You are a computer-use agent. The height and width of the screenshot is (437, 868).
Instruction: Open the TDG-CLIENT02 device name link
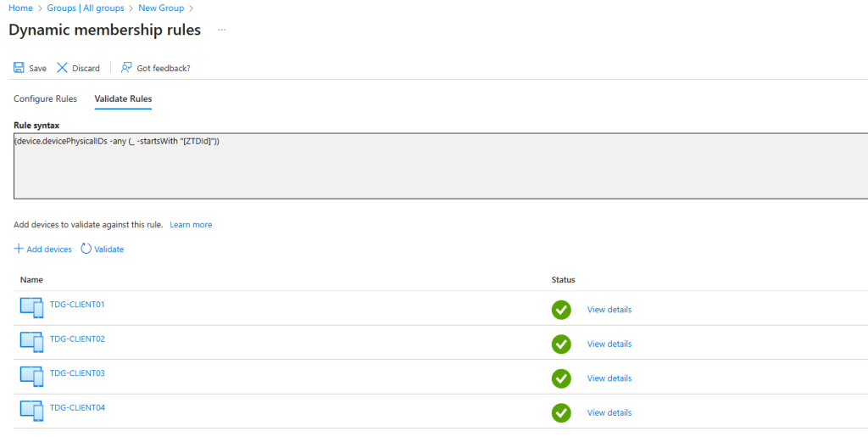tap(77, 339)
